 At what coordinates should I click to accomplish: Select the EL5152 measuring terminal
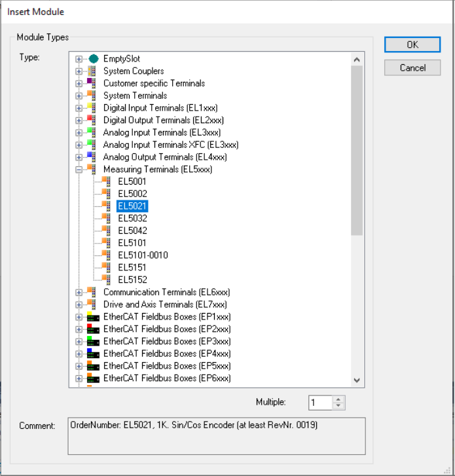132,280
